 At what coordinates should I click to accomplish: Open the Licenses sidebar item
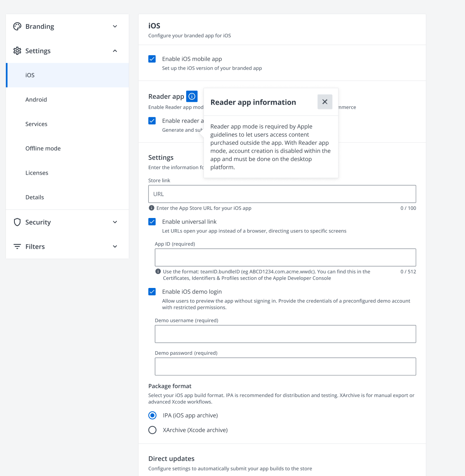(37, 173)
